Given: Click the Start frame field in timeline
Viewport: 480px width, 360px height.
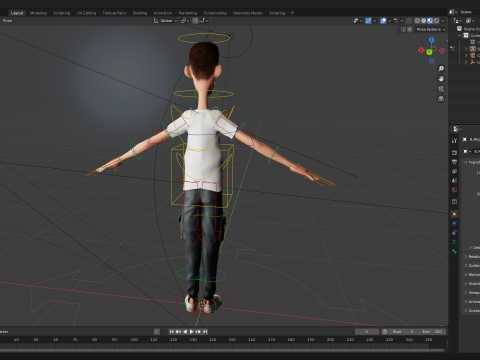Looking at the screenshot, I should [403, 332].
